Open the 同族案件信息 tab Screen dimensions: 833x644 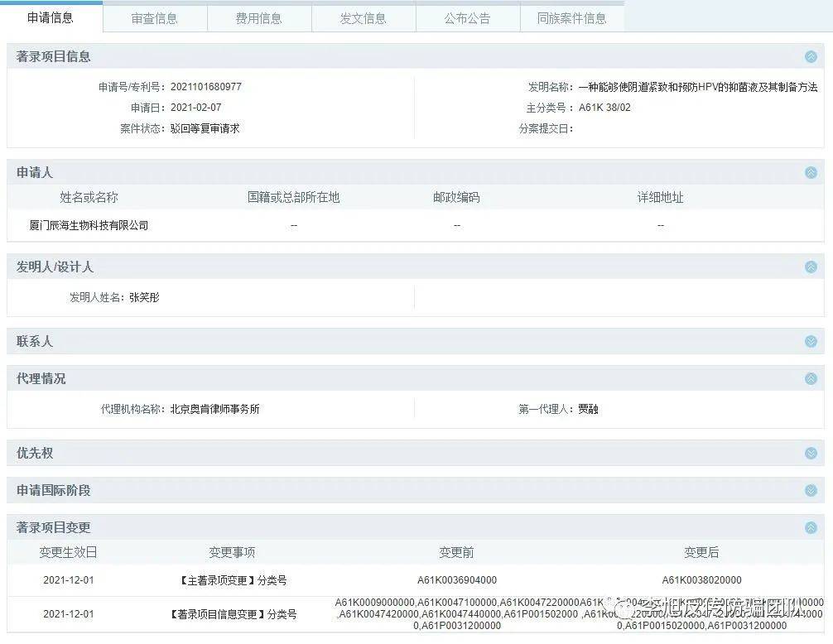(x=571, y=18)
